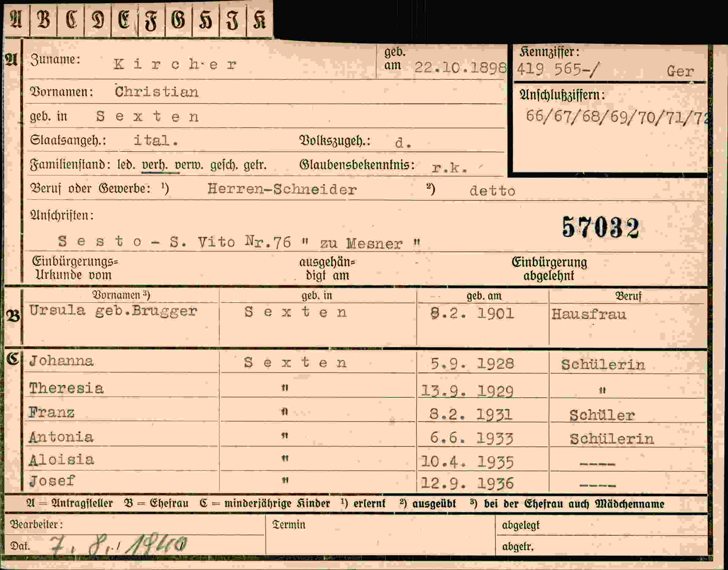The width and height of the screenshot is (728, 570).
Task: Click the religion value 'r.k.'
Action: click(x=450, y=168)
